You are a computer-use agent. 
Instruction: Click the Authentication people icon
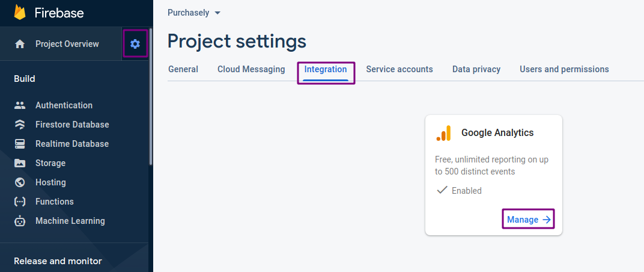[x=20, y=105]
